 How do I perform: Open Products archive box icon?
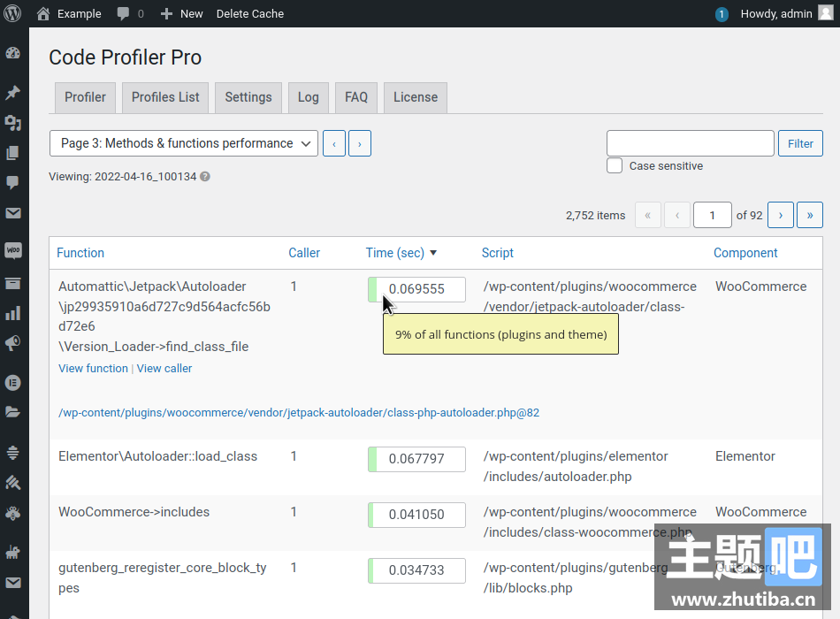click(x=13, y=284)
